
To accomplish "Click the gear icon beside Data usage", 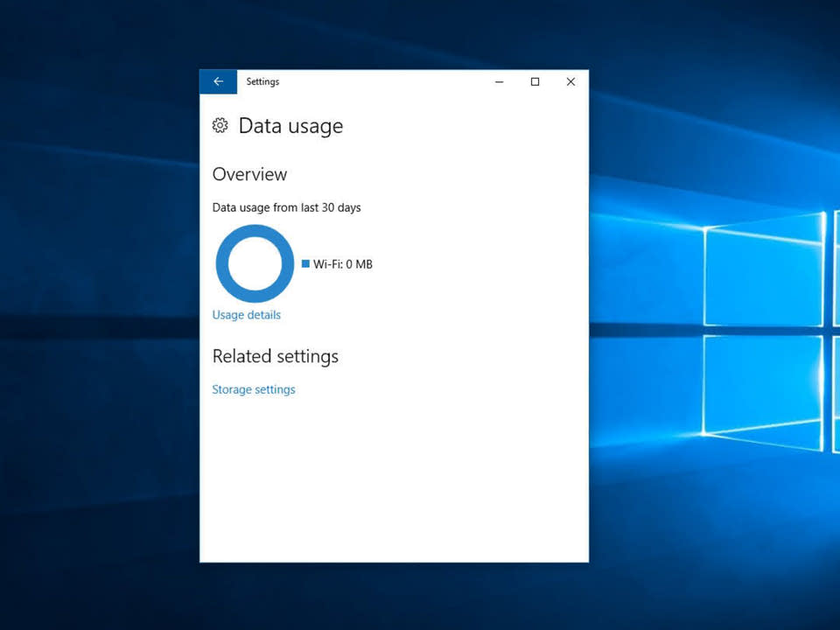I will [x=220, y=125].
